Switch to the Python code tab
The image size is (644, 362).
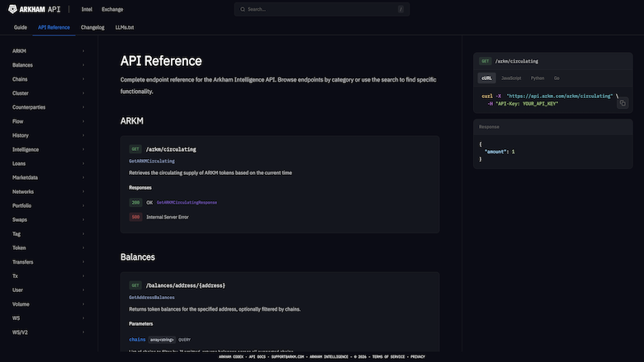tap(537, 78)
